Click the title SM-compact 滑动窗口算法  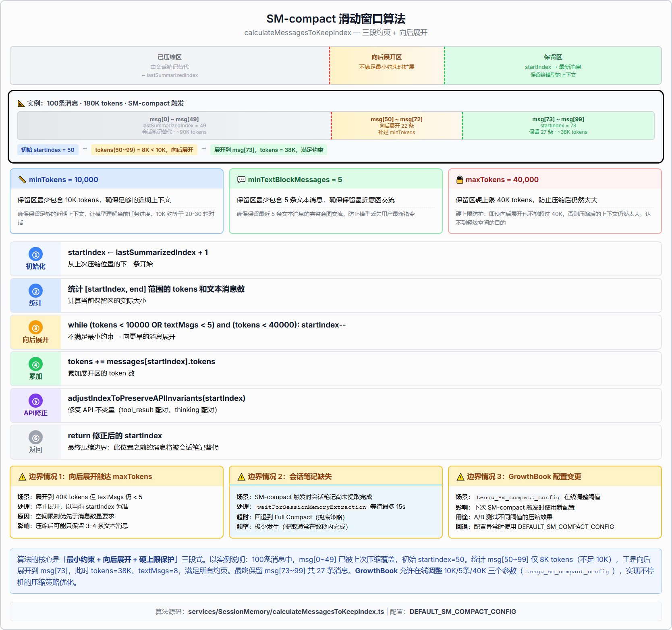(336, 19)
